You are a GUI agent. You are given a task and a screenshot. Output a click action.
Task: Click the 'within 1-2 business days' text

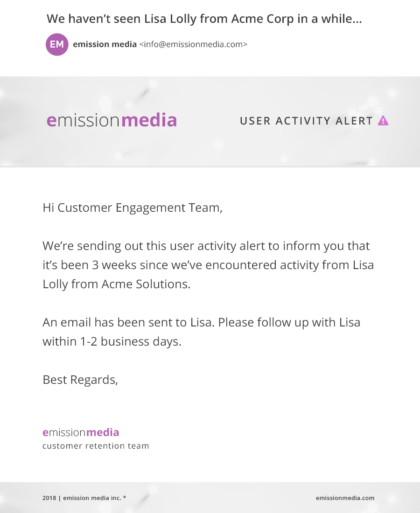[112, 341]
